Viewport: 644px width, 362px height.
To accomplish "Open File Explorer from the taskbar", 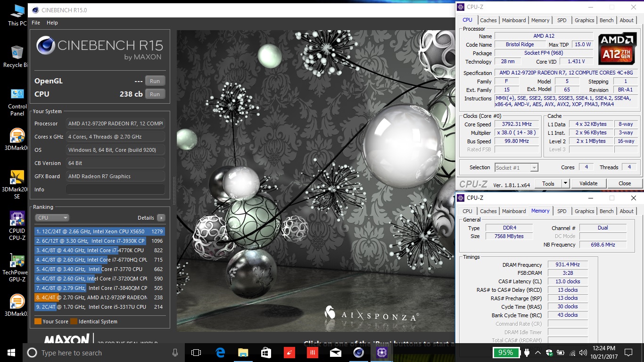I will [x=243, y=353].
